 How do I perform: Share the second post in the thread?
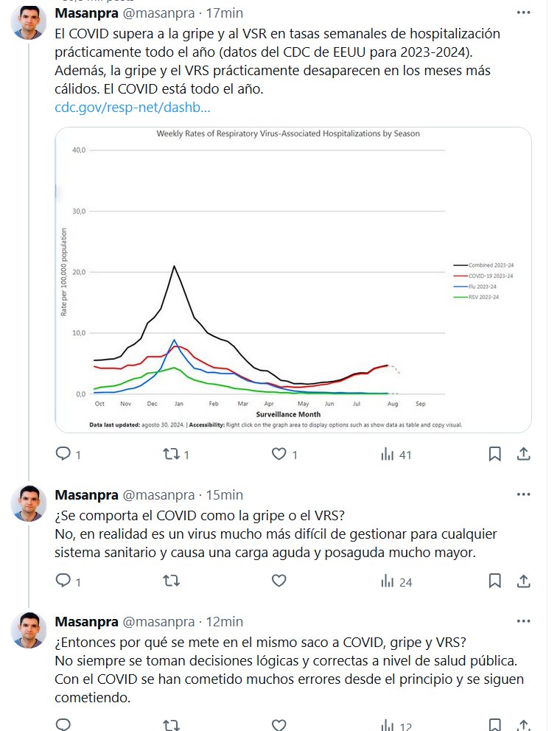[x=523, y=581]
